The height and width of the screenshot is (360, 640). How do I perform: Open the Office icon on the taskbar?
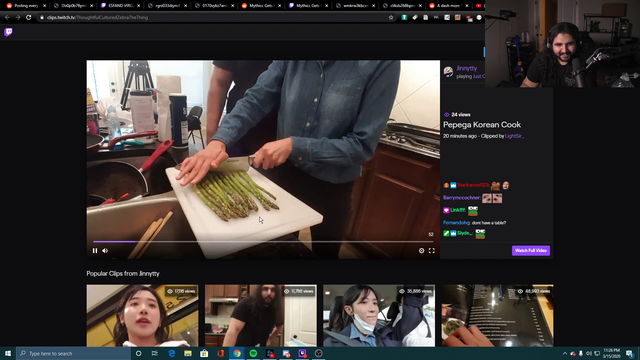tap(220, 353)
